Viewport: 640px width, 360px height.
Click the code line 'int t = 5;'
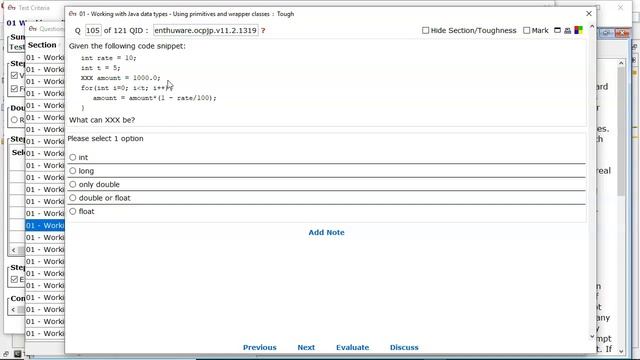point(100,68)
